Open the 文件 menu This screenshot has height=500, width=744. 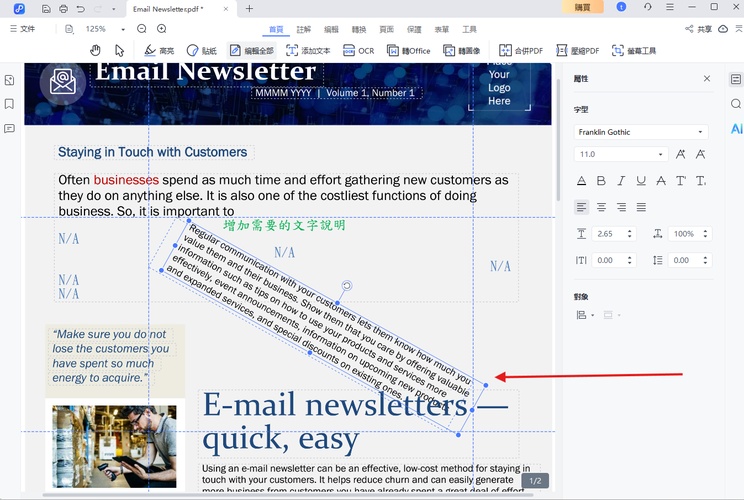pos(22,29)
